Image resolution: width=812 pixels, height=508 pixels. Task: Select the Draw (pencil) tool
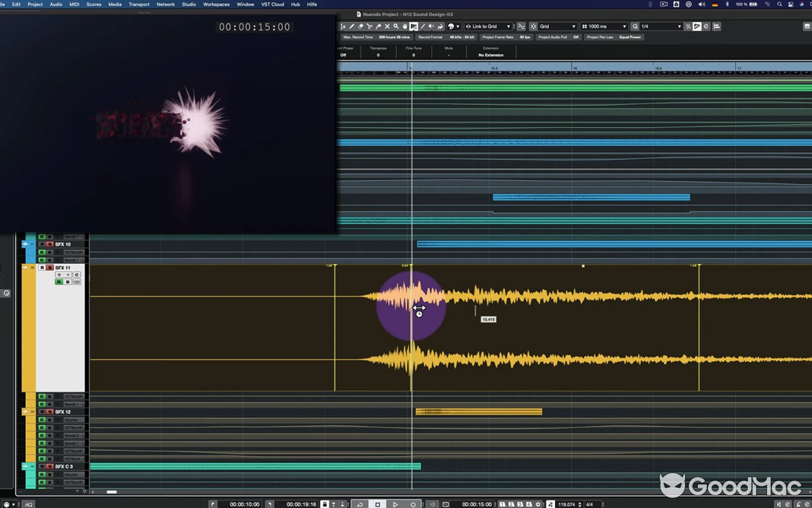[351, 26]
